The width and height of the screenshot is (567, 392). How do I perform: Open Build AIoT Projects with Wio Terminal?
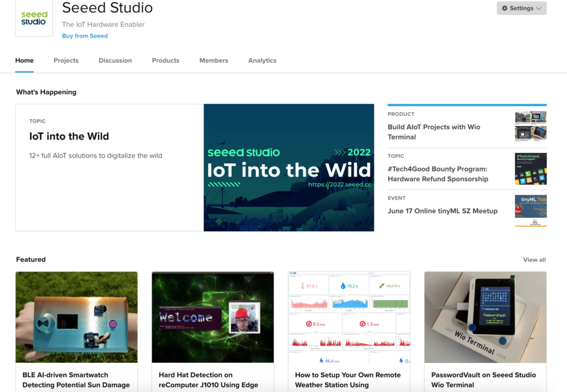(434, 132)
